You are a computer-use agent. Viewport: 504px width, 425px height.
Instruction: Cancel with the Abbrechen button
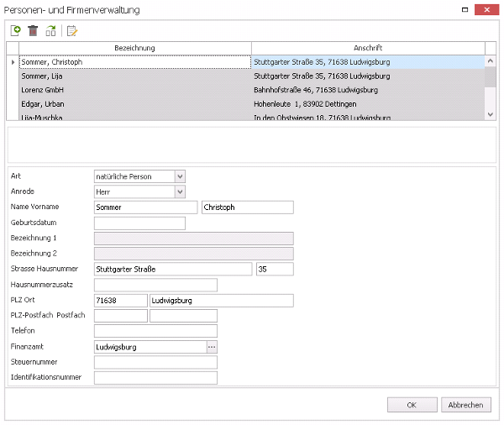465,405
